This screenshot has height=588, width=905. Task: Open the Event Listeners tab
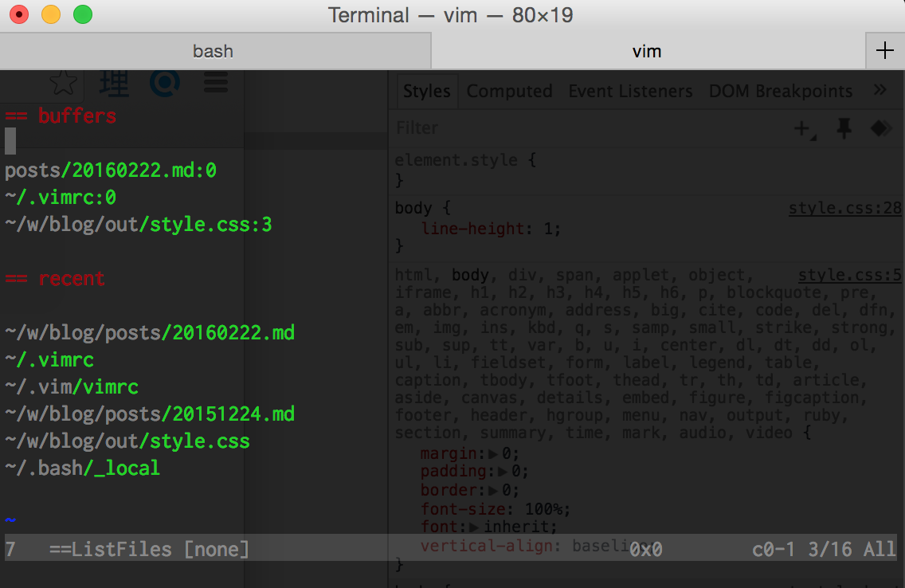[x=630, y=92]
